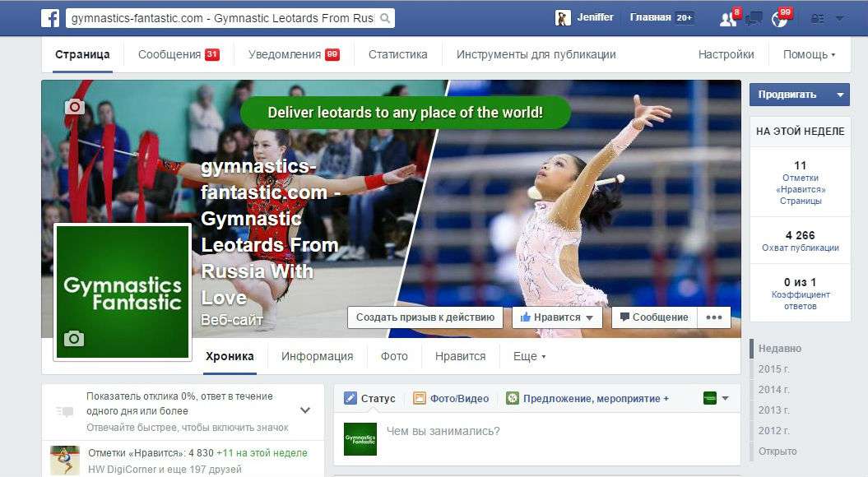
Task: Click the Главная link
Action: pos(651,17)
